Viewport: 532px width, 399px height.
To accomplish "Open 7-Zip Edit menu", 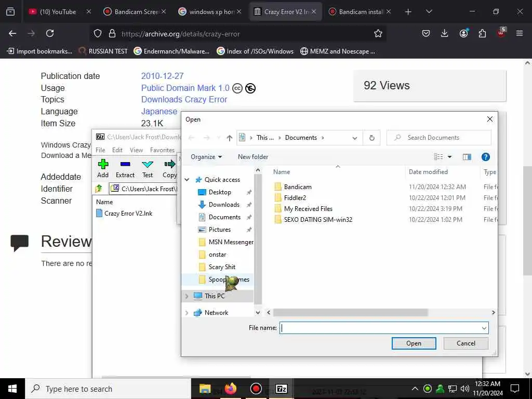I will pyautogui.click(x=117, y=150).
